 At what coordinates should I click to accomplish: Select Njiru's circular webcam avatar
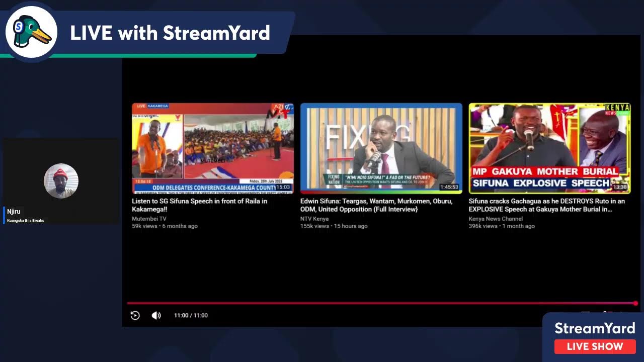(x=61, y=181)
